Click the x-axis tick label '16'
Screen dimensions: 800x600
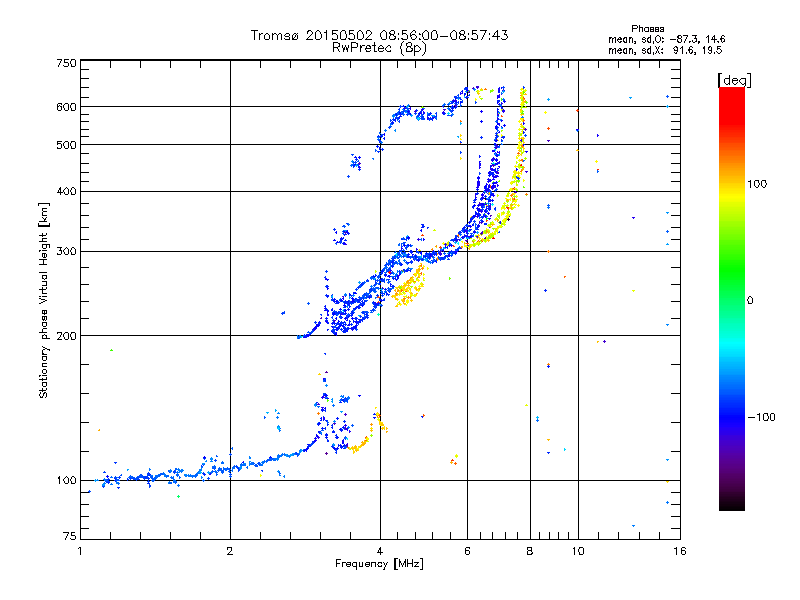tap(680, 551)
